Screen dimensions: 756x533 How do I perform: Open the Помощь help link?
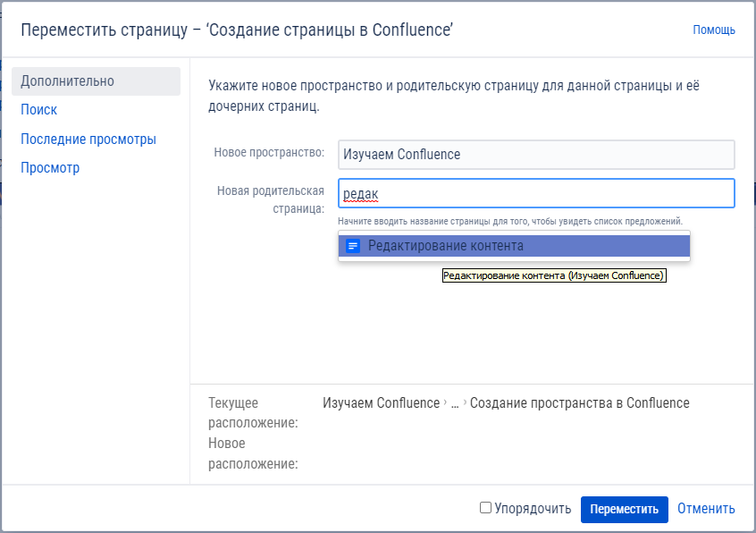(713, 30)
